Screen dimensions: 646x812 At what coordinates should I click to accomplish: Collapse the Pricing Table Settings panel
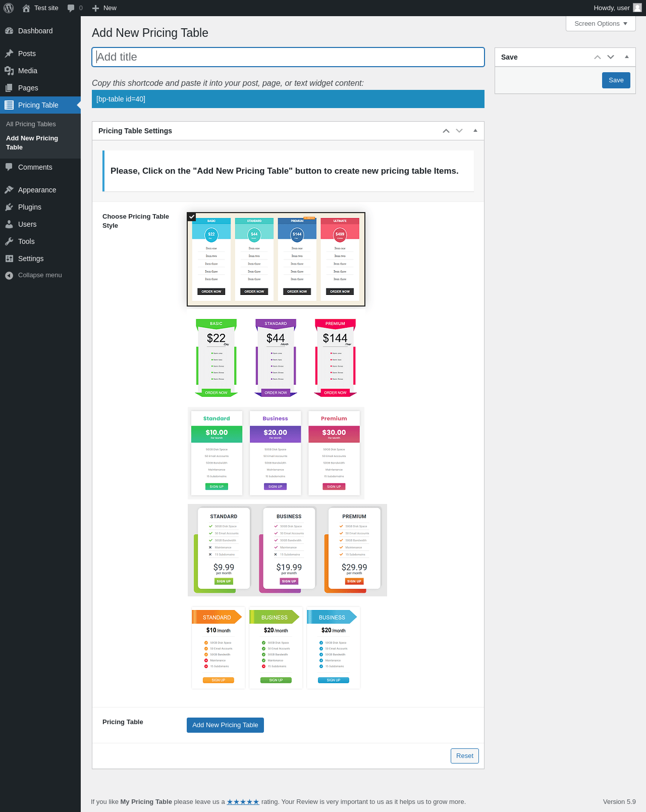475,131
